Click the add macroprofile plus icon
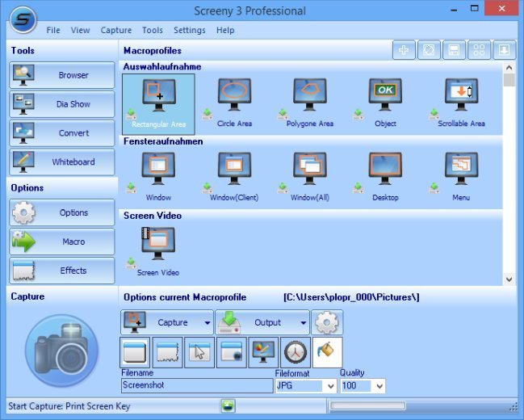 coord(404,50)
